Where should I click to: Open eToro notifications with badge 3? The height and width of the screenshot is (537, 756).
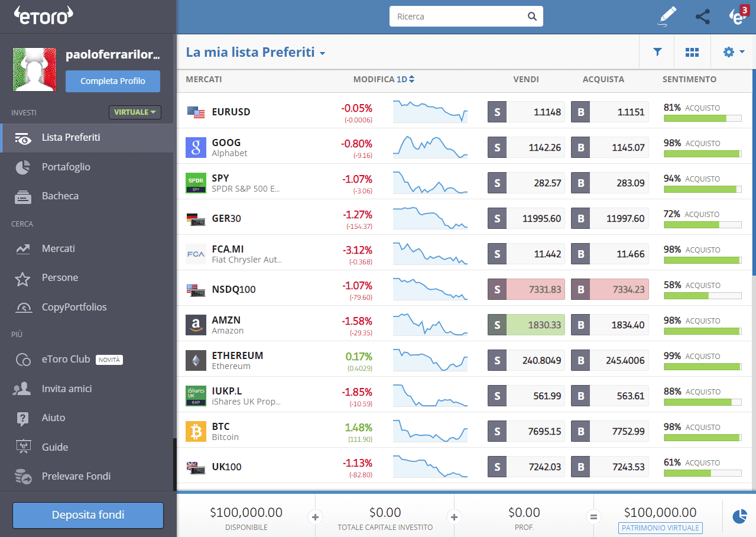tap(738, 17)
